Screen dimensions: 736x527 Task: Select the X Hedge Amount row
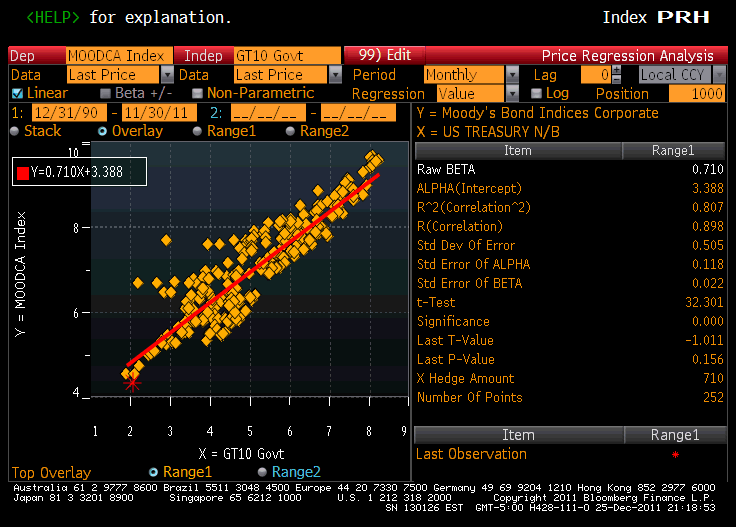(x=570, y=378)
